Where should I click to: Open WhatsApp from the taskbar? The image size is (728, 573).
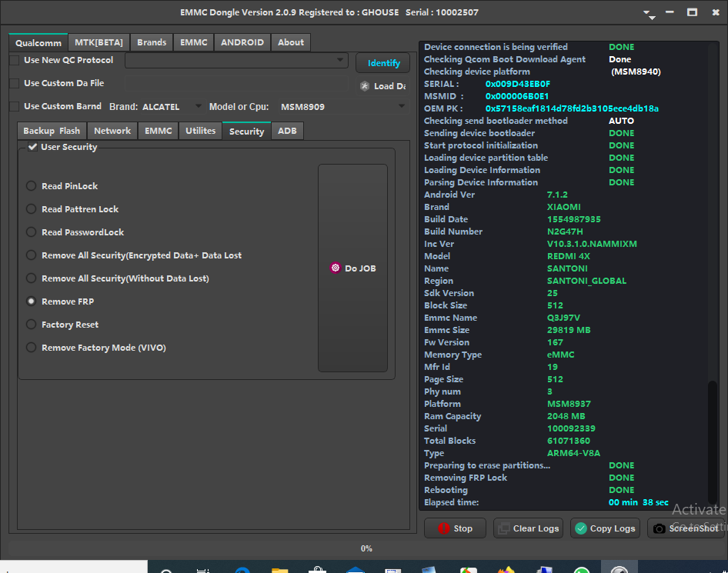pyautogui.click(x=581, y=570)
